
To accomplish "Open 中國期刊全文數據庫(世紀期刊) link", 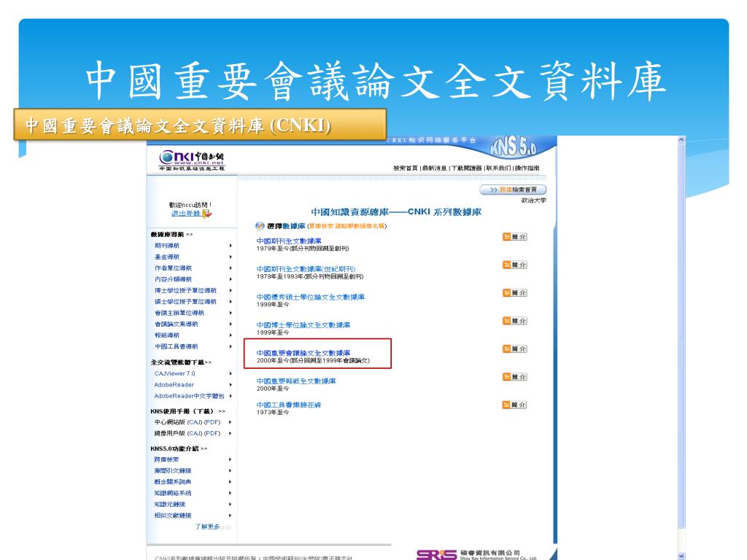I will tap(306, 269).
